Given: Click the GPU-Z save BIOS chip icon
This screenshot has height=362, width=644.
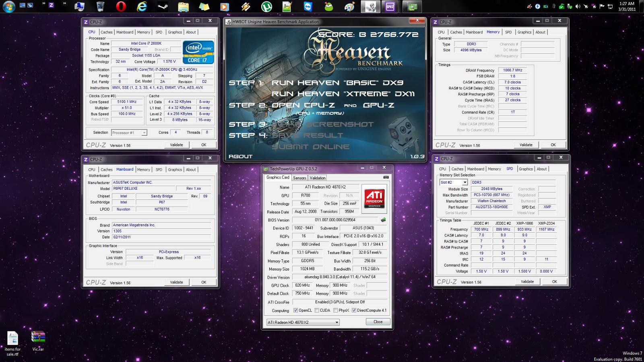Looking at the screenshot, I should [x=383, y=220].
